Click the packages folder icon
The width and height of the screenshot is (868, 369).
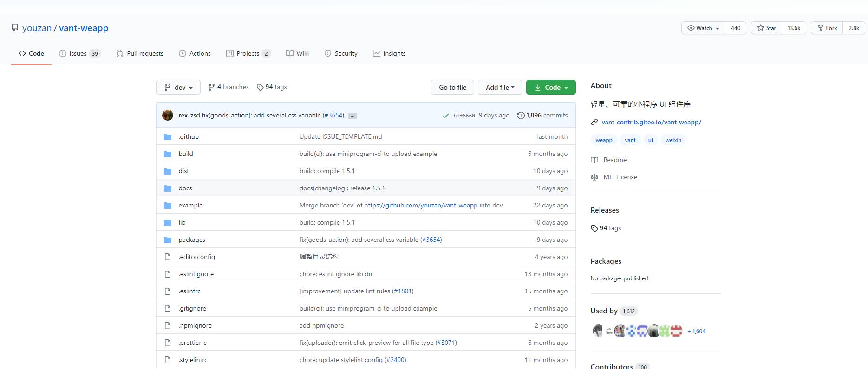[x=168, y=240]
